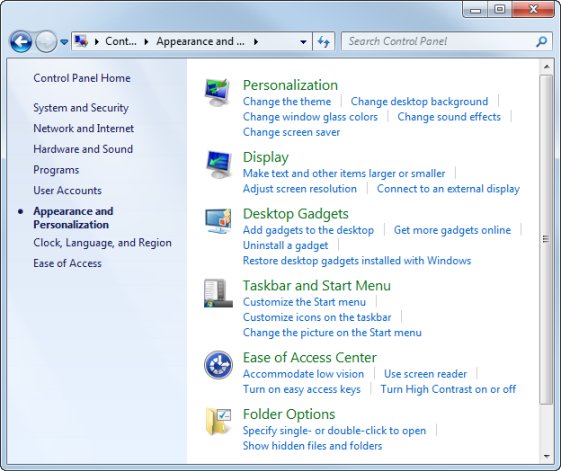Open Programs category

coord(56,170)
